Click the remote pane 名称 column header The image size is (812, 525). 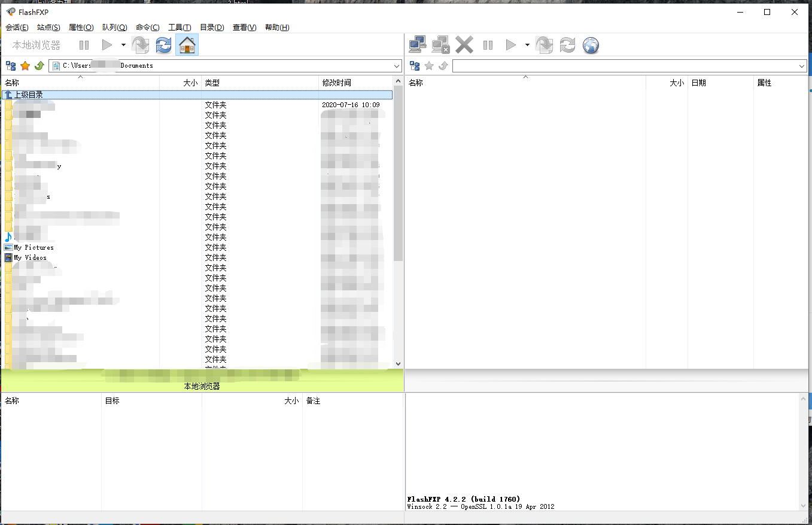526,83
